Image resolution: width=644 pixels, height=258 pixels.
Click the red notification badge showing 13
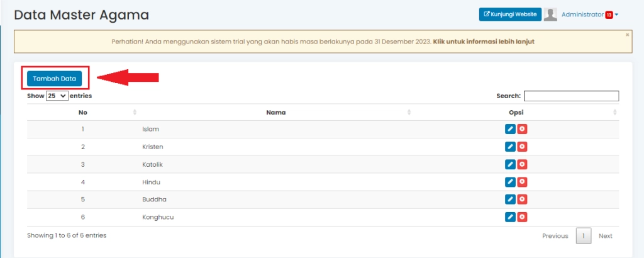point(609,15)
